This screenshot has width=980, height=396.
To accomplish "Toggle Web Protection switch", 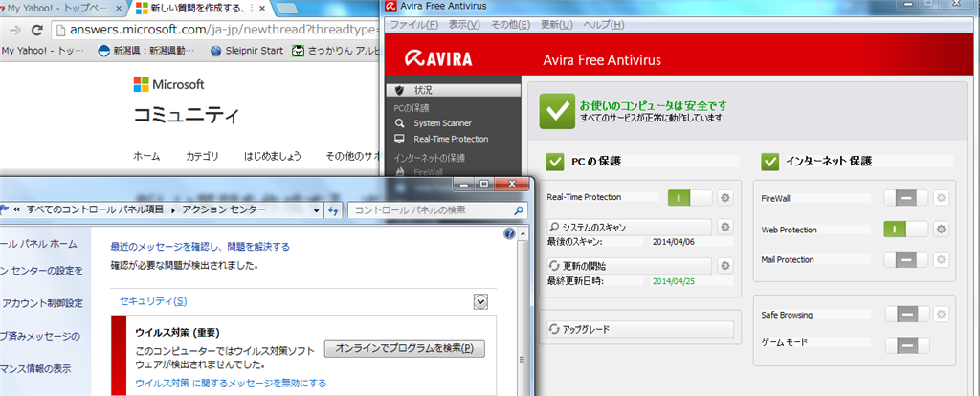I will (905, 230).
